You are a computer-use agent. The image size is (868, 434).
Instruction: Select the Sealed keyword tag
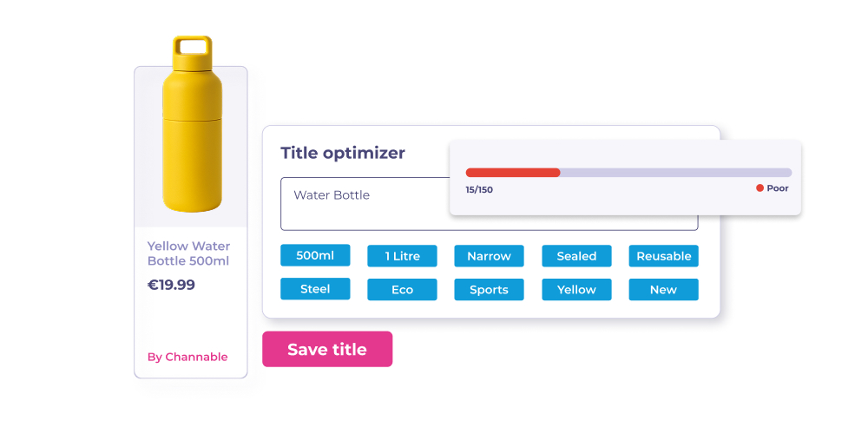[576, 256]
